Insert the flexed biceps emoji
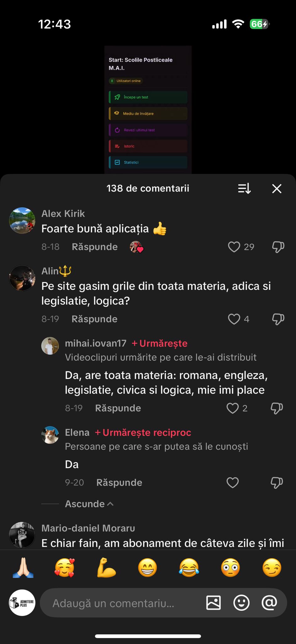 coord(106,568)
